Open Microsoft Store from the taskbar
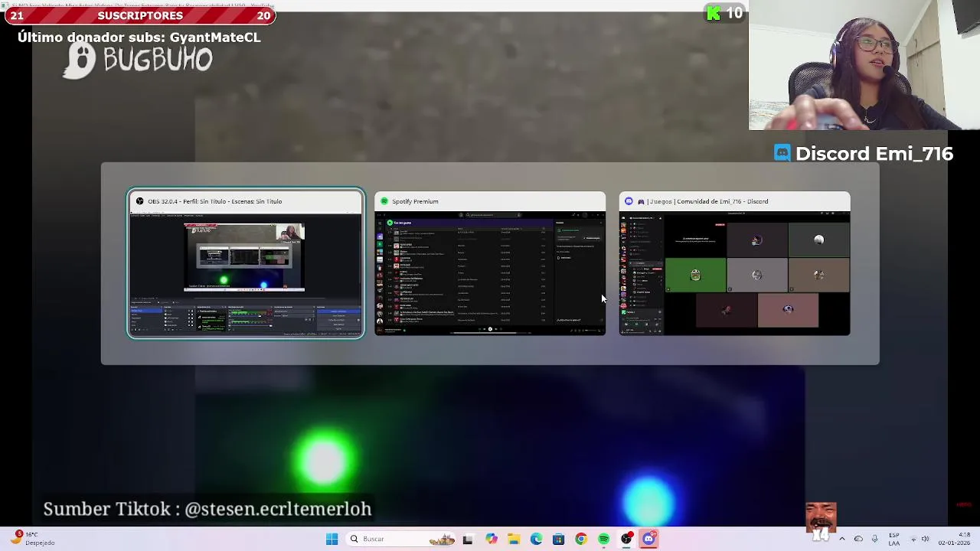Image resolution: width=980 pixels, height=551 pixels. click(558, 539)
